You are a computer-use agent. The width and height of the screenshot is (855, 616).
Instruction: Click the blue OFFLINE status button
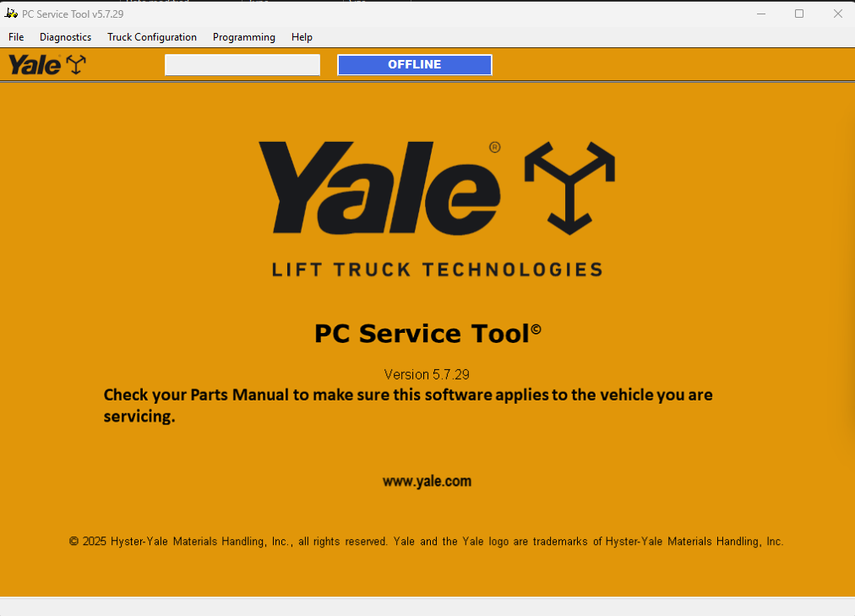414,64
